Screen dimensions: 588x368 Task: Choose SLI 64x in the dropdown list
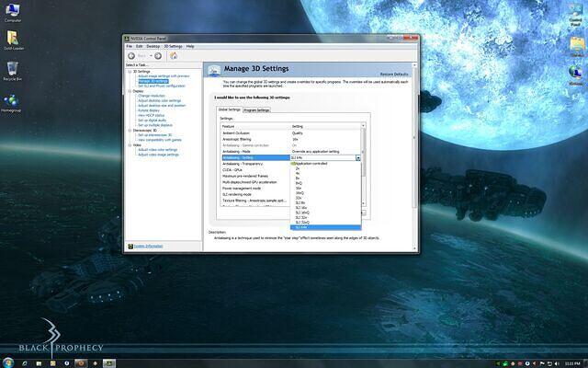point(302,227)
